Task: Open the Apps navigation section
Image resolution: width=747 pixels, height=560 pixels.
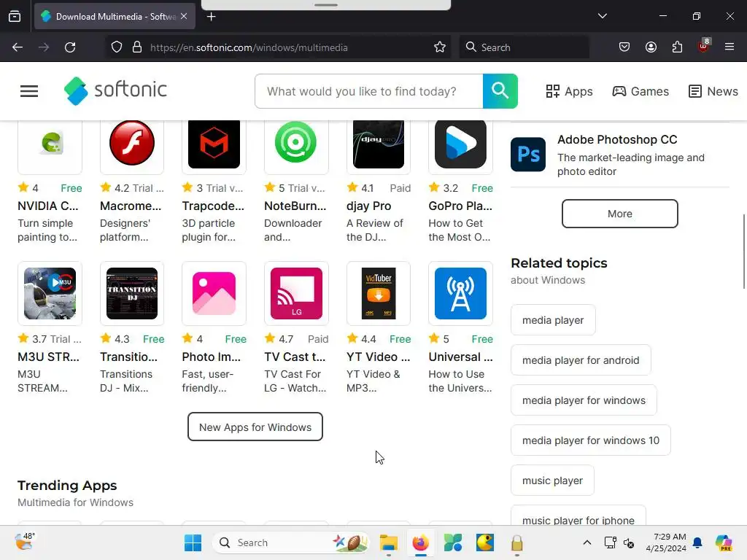Action: [569, 91]
